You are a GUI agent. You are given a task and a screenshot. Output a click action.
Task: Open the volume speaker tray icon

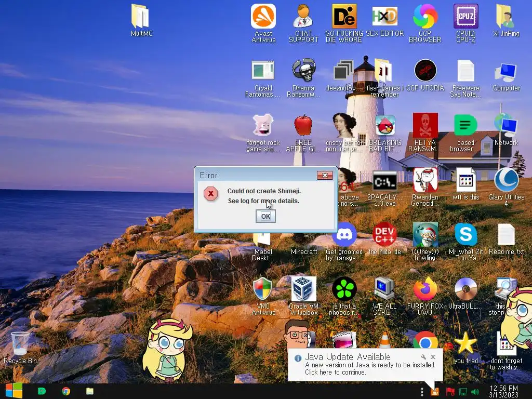[x=475, y=392]
